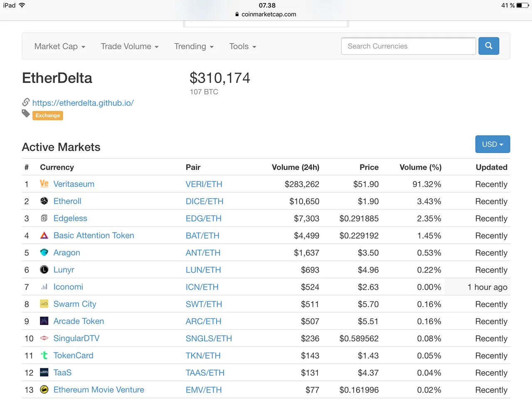532x399 pixels.
Task: Click the SingularDTV red icon
Action: click(x=44, y=338)
